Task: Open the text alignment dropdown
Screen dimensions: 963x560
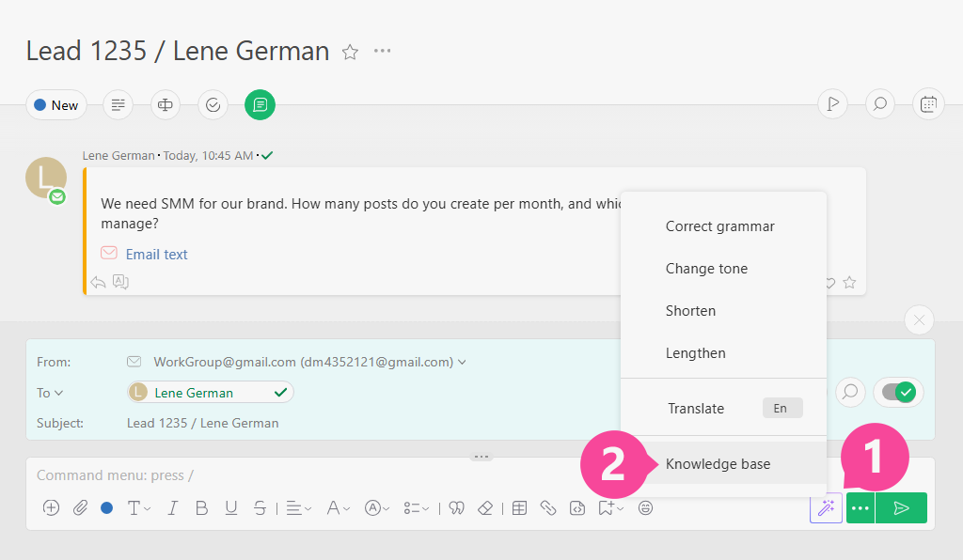Action: coord(299,508)
